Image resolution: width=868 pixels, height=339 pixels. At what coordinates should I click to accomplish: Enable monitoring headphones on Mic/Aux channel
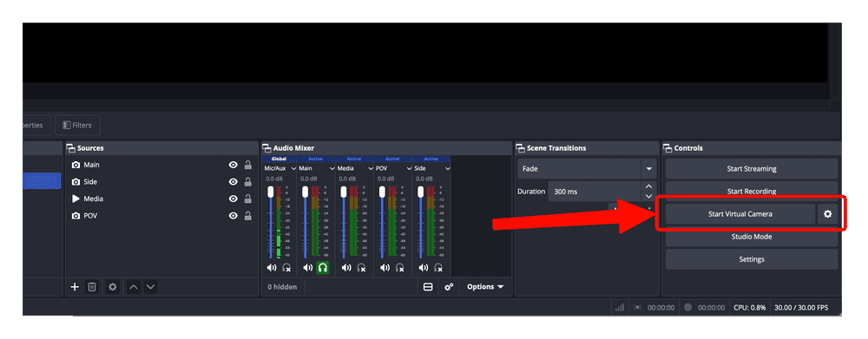286,268
